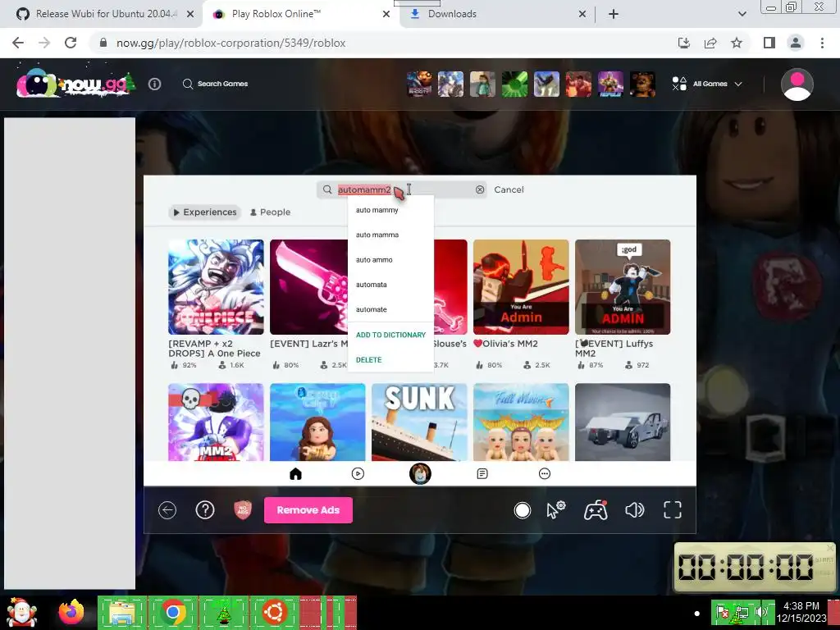Image resolution: width=840 pixels, height=630 pixels.
Task: Go back in browser history
Action: click(x=18, y=43)
